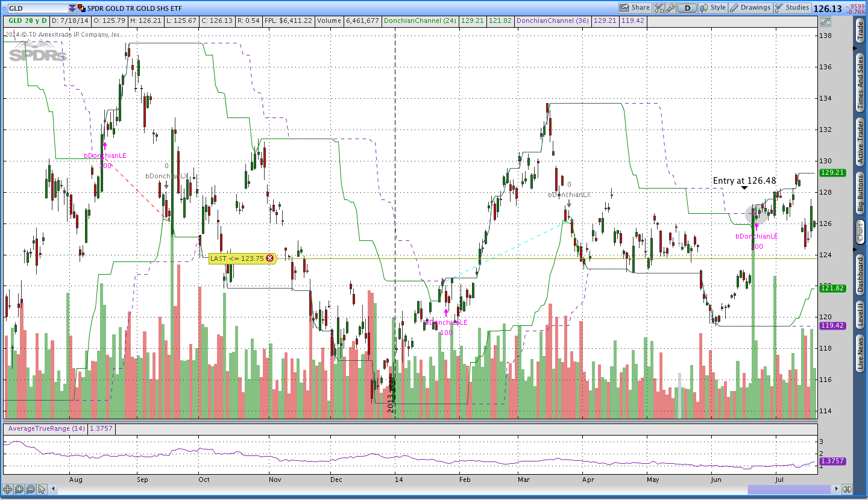Open the Style menu
868x500 pixels.
click(x=712, y=8)
